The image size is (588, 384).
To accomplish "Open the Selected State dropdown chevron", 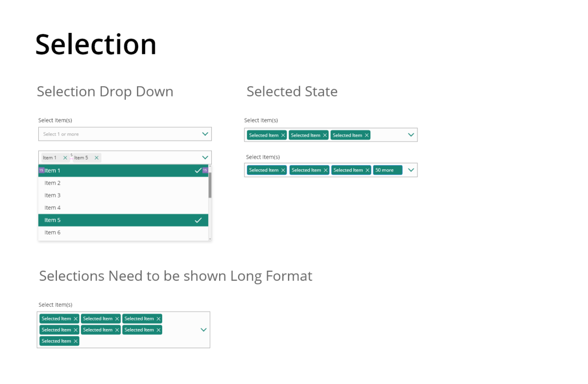I will (x=411, y=134).
